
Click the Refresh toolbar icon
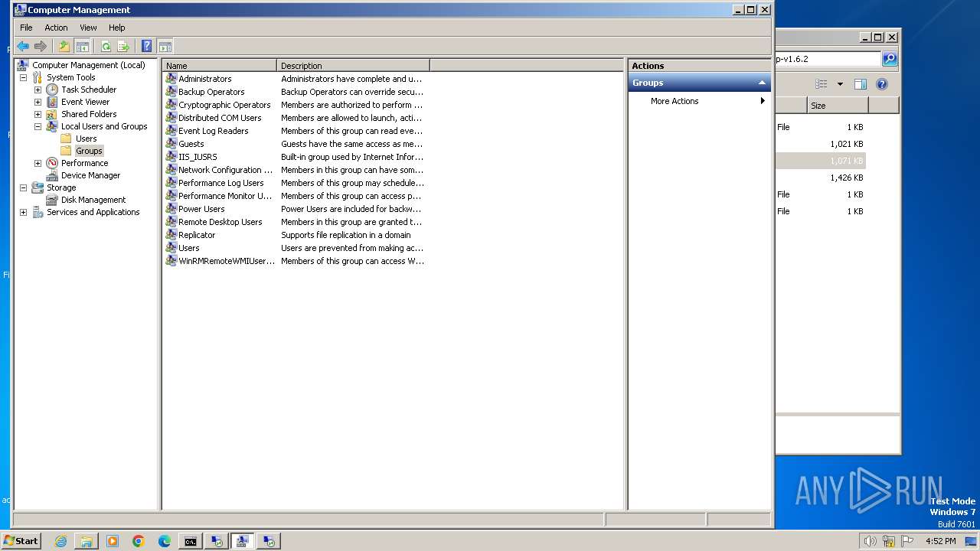point(106,46)
